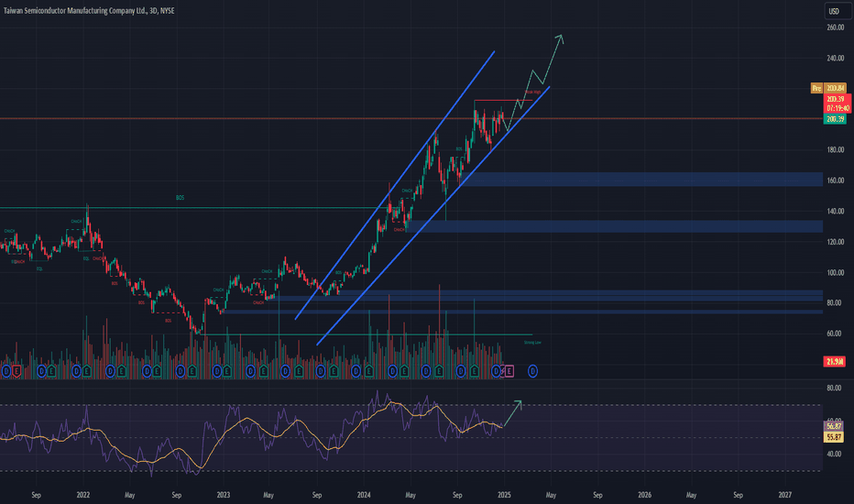Click the green 200.39 price label
Viewport: 854px width, 504px height.
coord(835,119)
